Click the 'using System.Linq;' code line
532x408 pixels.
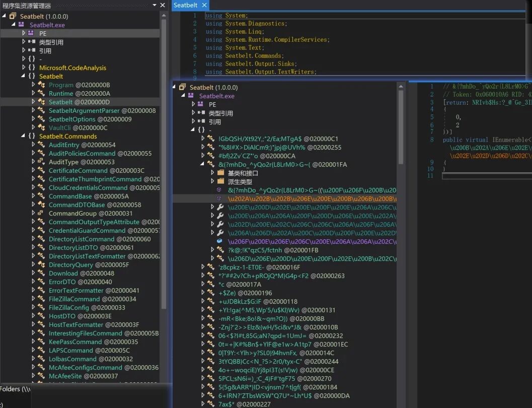pyautogui.click(x=235, y=32)
